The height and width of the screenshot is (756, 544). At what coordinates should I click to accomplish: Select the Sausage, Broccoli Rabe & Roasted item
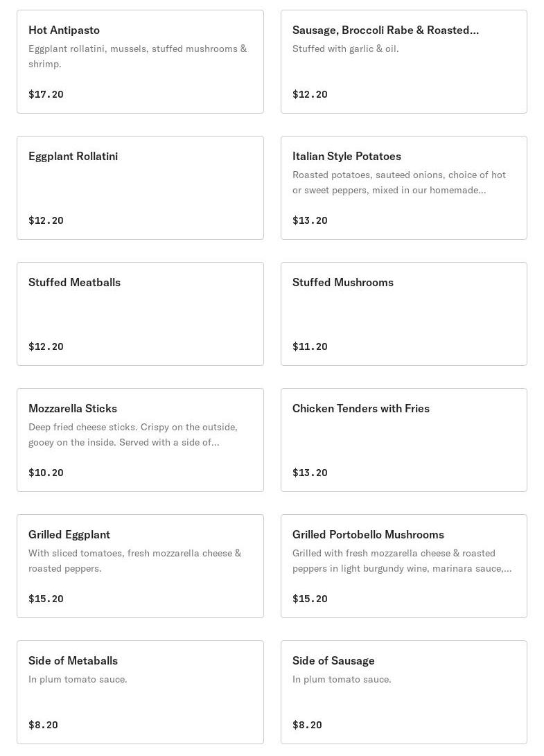385,30
